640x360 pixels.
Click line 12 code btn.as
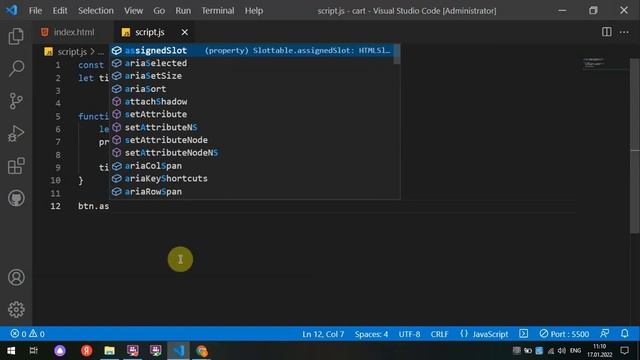click(93, 206)
